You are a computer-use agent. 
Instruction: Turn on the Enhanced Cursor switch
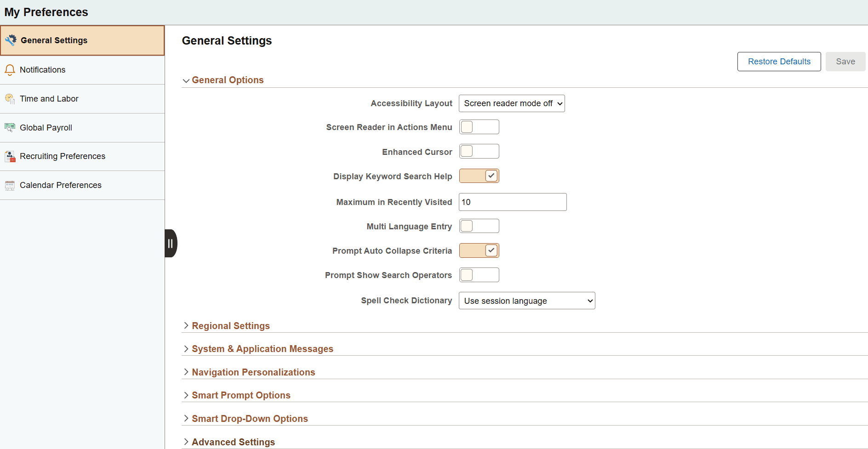tap(479, 151)
